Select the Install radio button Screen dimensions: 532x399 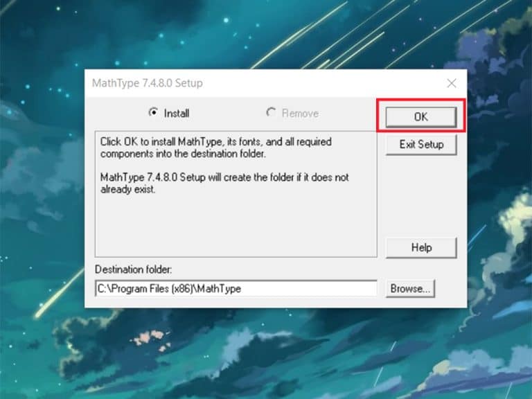[153, 112]
